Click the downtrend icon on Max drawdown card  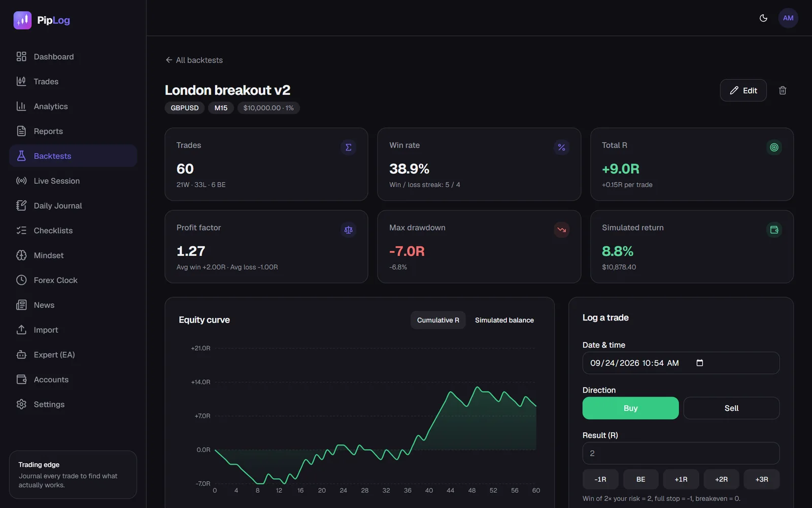[561, 230]
